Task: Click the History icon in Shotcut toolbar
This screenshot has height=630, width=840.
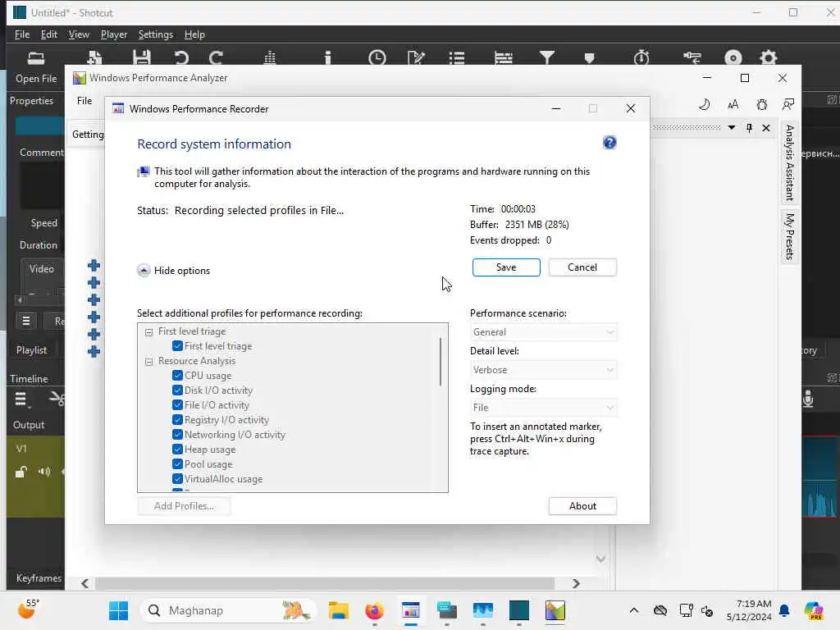Action: point(692,57)
